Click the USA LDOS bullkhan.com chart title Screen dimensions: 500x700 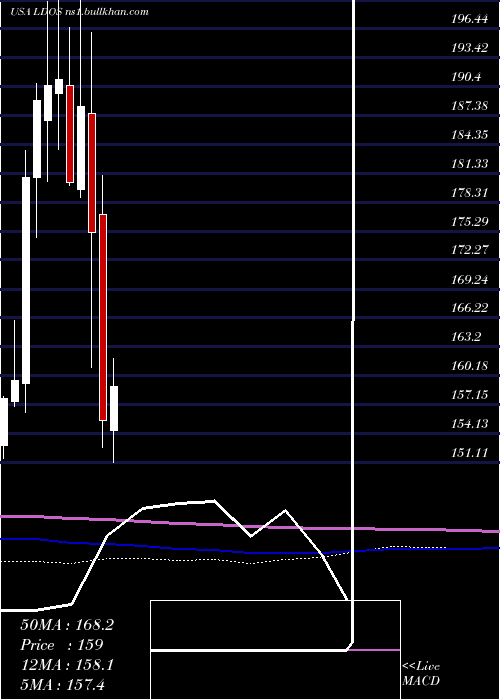point(79,11)
